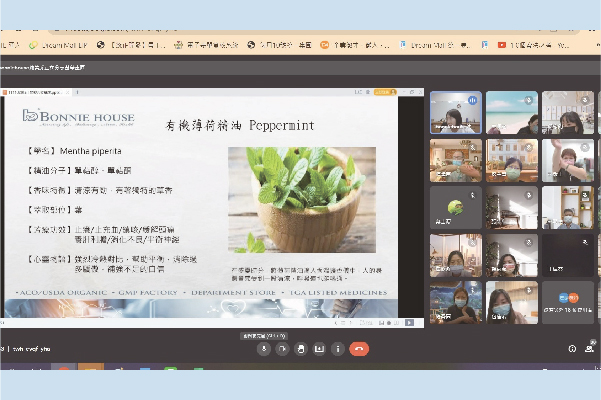Open the meeting info button

(x=338, y=349)
